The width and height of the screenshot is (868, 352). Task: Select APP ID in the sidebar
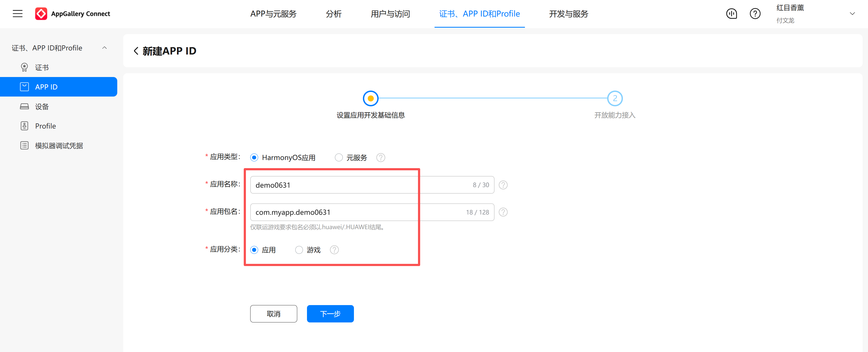59,87
